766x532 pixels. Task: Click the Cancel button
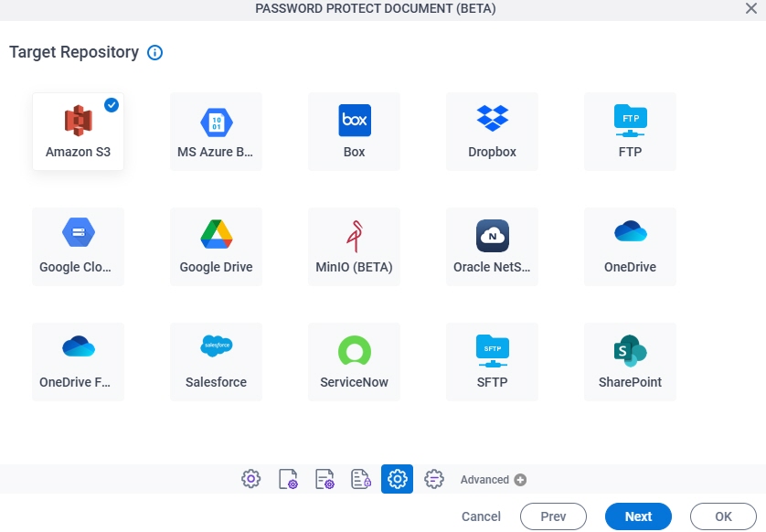481,516
